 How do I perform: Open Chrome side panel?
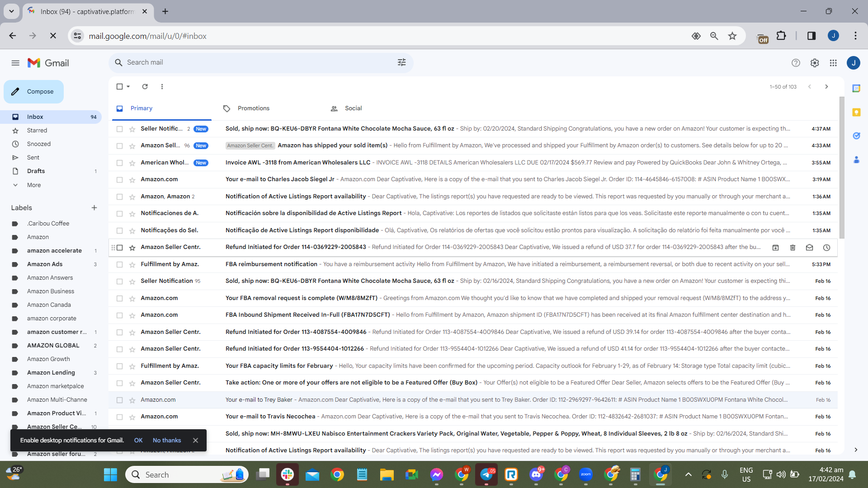point(811,36)
